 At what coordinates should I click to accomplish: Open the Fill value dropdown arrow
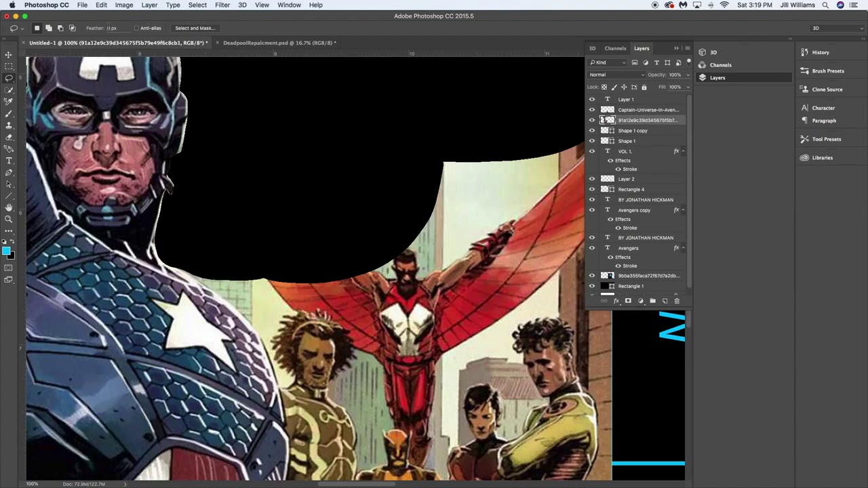[x=688, y=87]
